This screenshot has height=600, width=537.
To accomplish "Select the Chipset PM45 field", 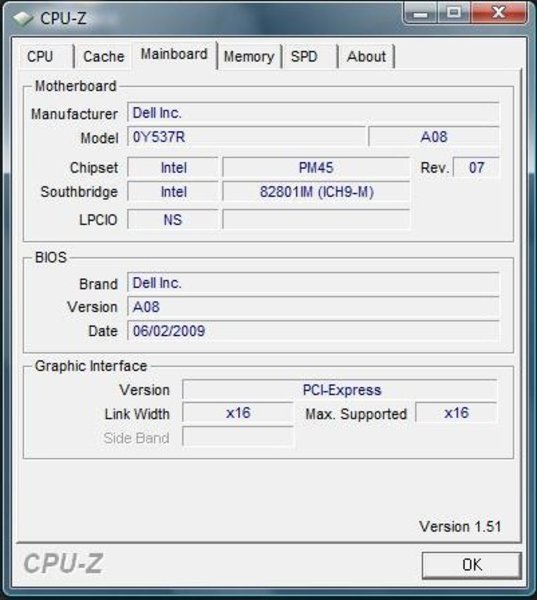I will (316, 168).
